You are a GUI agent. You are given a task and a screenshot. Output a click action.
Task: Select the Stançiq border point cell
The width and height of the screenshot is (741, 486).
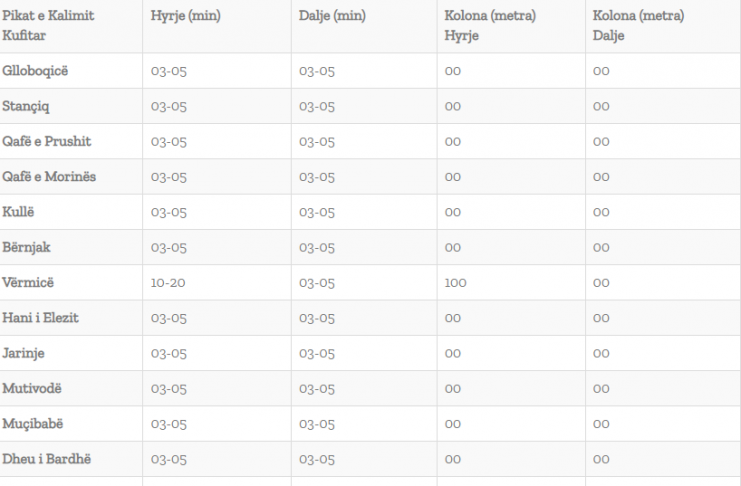[x=26, y=106]
